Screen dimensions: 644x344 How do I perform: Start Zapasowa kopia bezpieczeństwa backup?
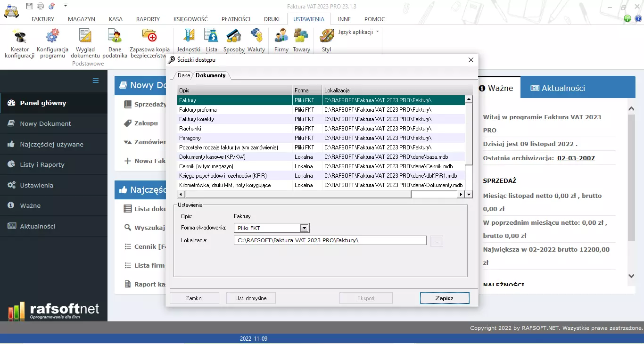(149, 42)
